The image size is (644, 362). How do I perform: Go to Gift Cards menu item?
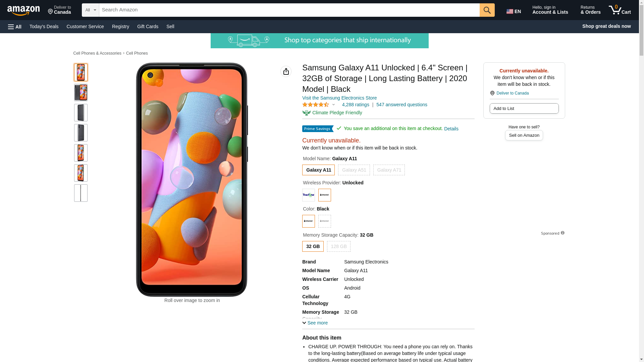[148, 26]
